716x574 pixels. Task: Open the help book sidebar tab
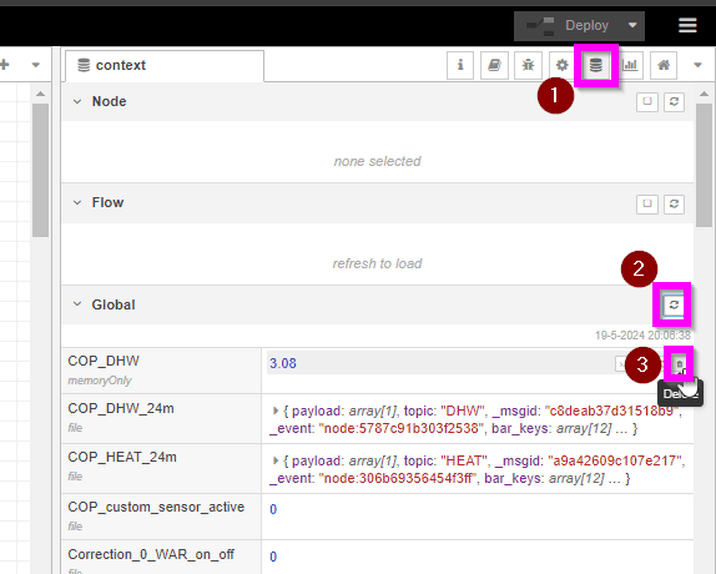494,65
